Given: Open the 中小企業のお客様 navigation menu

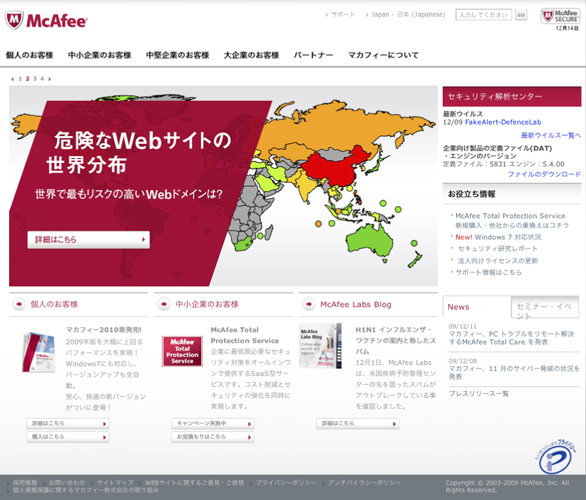Looking at the screenshot, I should click(x=99, y=55).
